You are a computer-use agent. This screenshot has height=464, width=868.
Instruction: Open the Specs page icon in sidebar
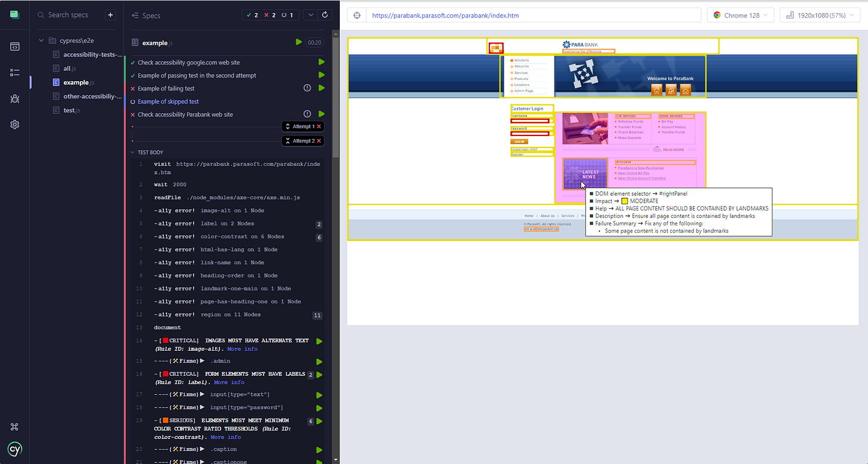[15, 46]
